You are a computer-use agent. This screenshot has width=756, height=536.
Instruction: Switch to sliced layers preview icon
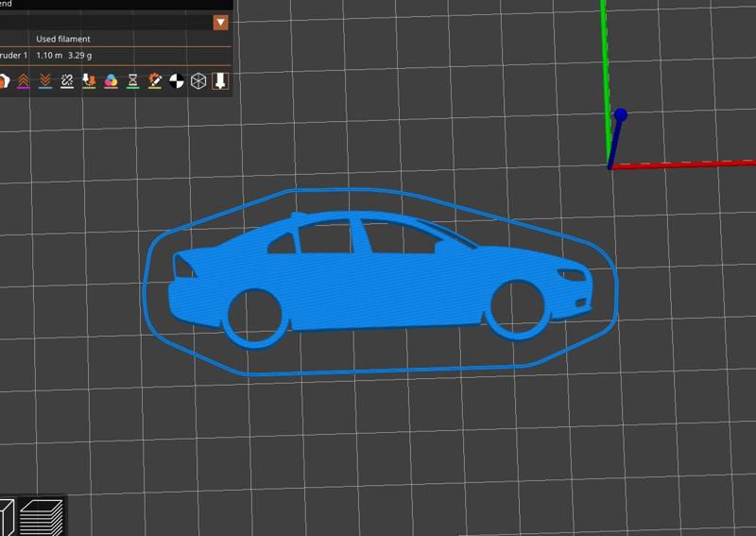pos(42,518)
